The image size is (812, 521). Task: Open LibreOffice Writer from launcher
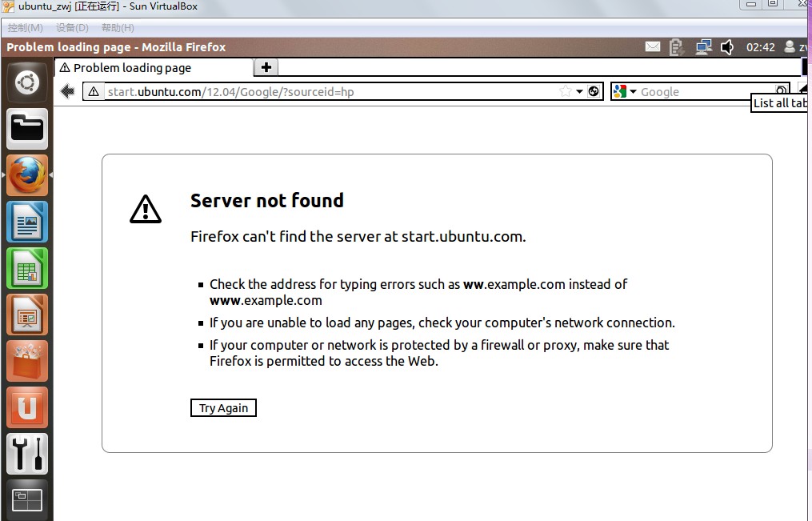27,222
